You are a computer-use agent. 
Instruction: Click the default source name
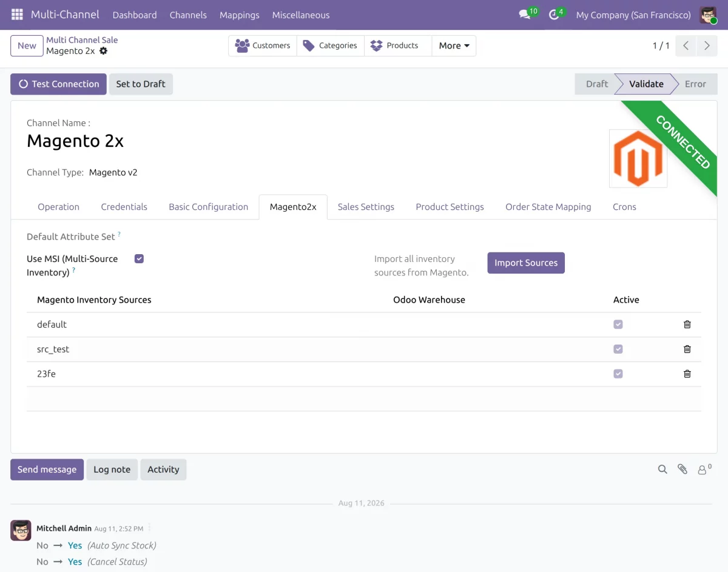pos(52,325)
